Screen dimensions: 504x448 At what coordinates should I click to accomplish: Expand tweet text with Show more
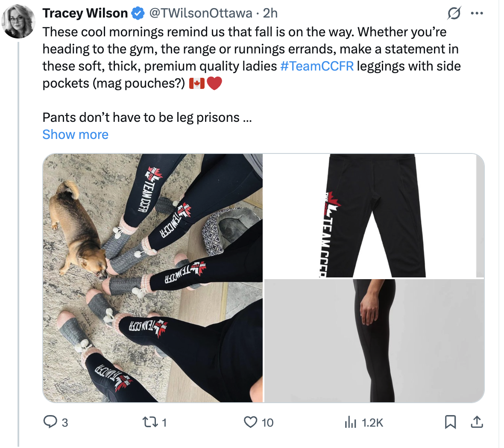point(75,134)
